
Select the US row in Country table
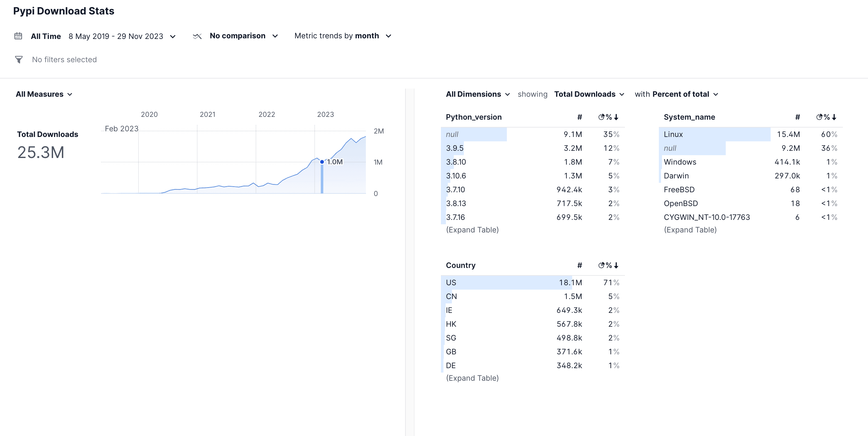point(505,282)
